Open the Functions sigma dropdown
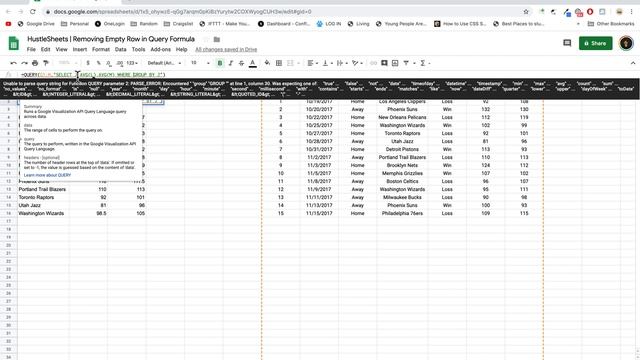640x360 pixels. coord(425,63)
